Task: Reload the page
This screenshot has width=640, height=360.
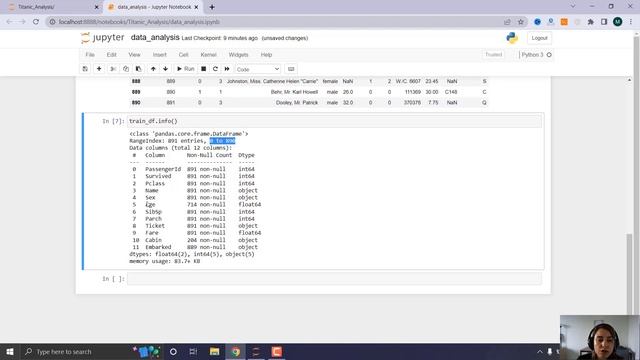Action: coord(36,22)
